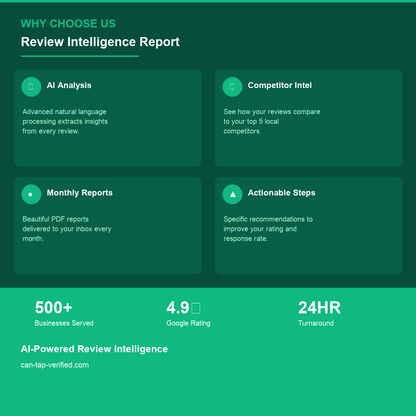Click the WHY CHOOSE US label
This screenshot has height=416, width=416.
[68, 24]
